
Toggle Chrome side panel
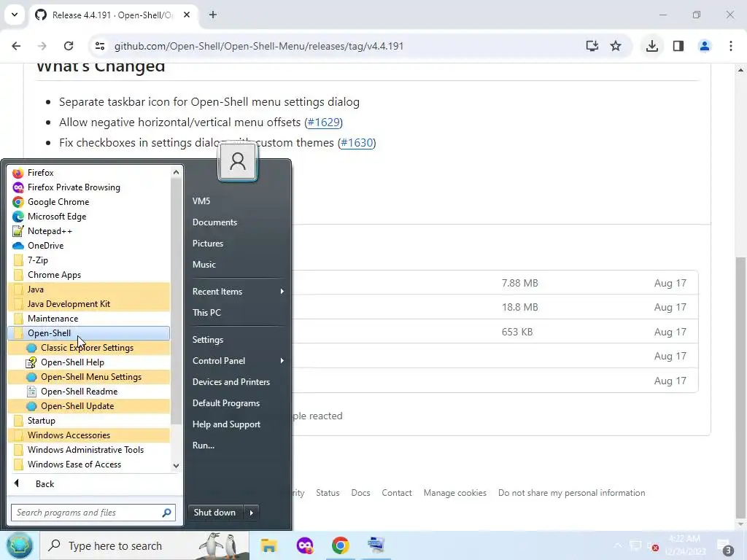point(678,46)
